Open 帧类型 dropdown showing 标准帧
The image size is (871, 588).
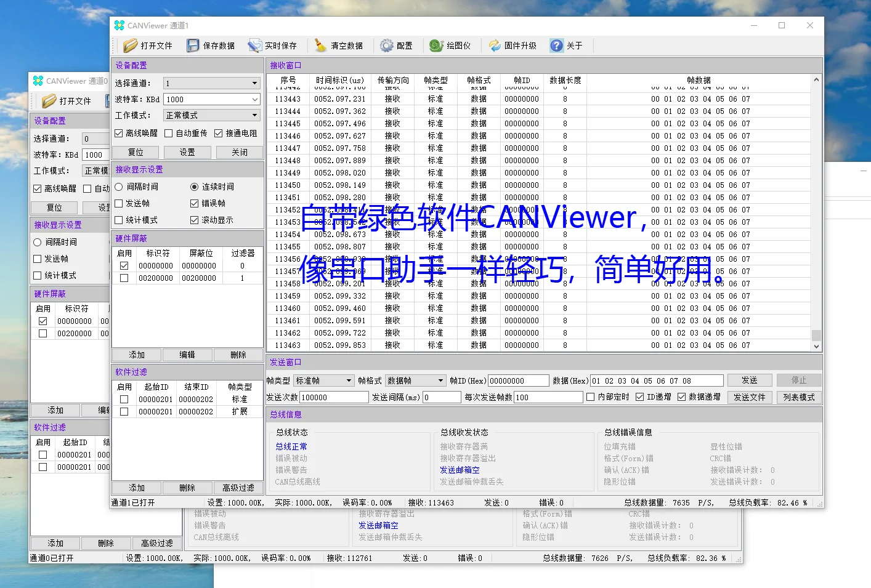point(324,381)
